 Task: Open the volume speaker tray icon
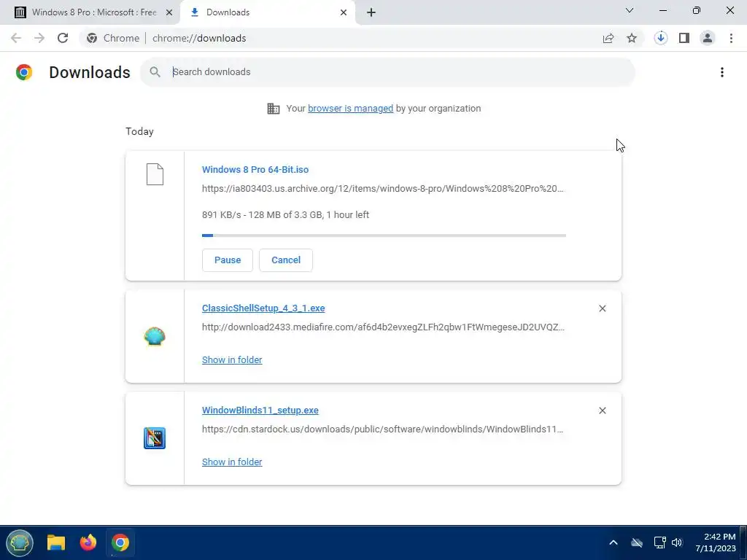pos(677,542)
